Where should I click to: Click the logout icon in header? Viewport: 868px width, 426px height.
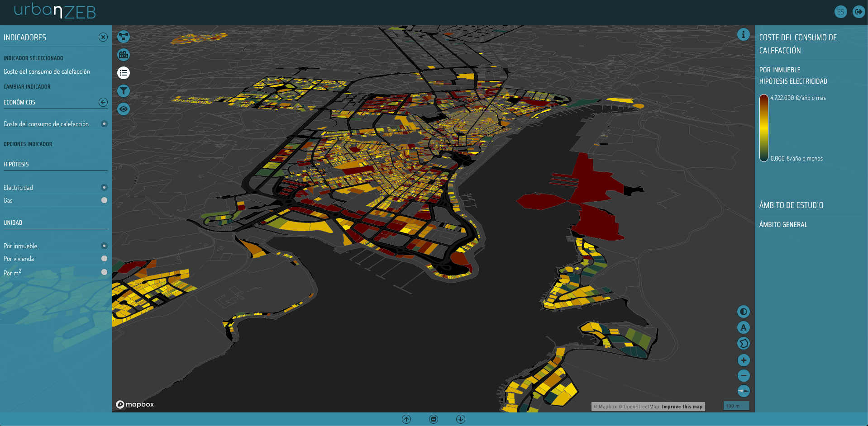coord(858,12)
